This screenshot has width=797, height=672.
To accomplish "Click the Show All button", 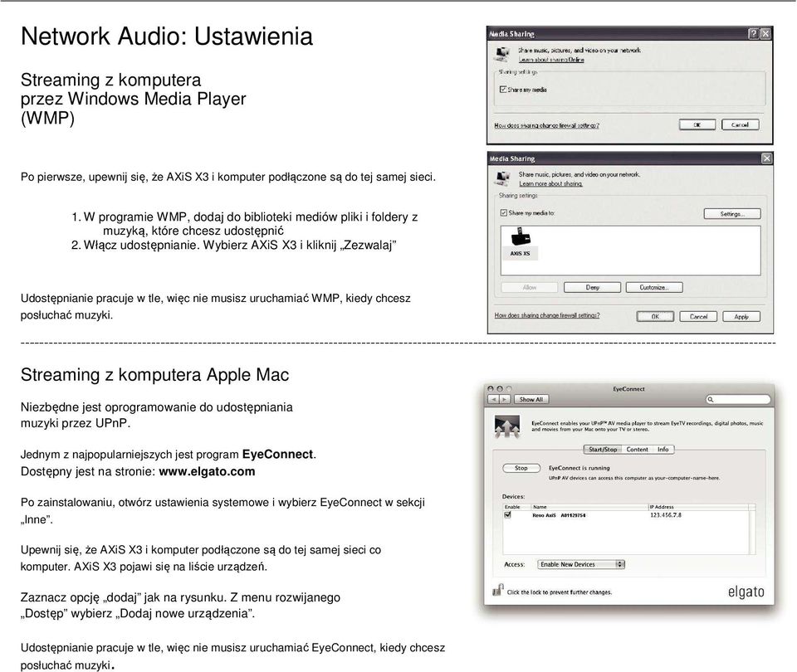I will coord(531,399).
